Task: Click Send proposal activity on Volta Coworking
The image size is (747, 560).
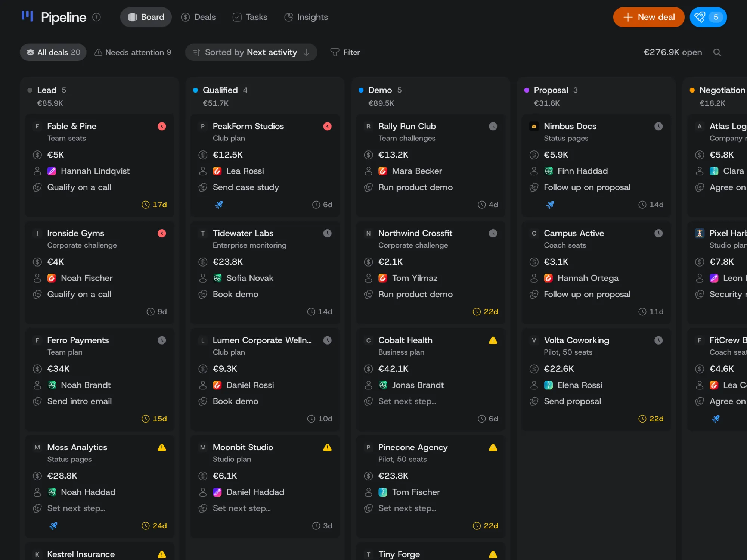Action: 572,401
